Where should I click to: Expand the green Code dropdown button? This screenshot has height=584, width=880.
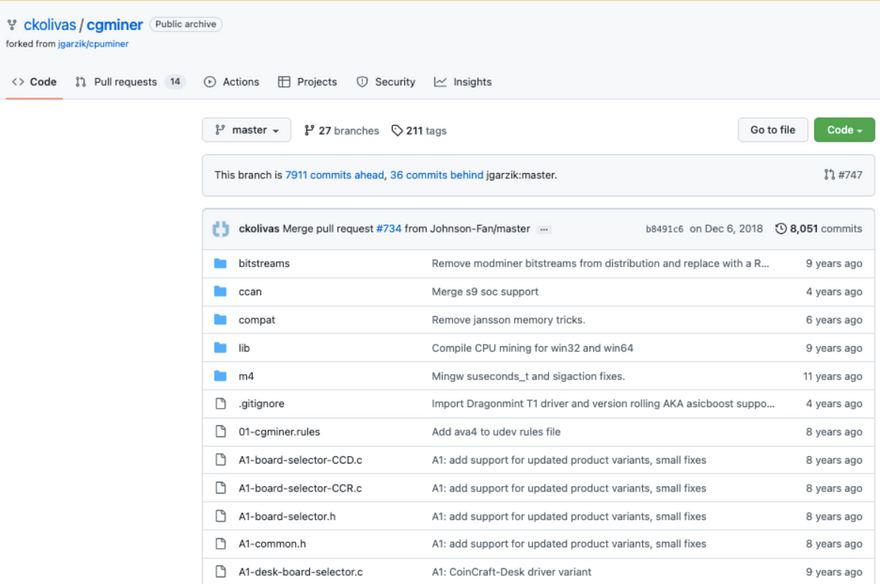[844, 130]
